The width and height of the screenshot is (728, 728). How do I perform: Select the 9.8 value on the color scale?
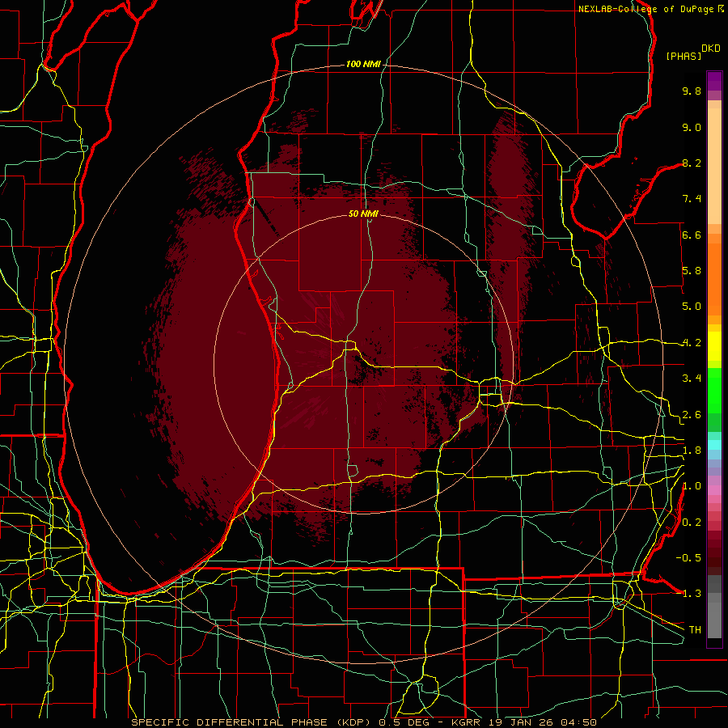(x=692, y=91)
